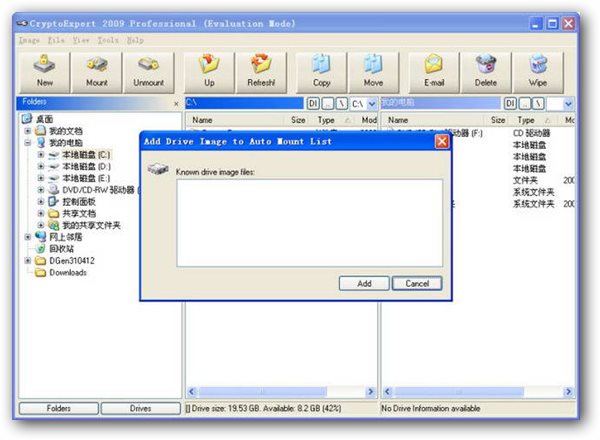
Task: Expand 本地磁盘 (E:) tree node
Action: pos(41,178)
